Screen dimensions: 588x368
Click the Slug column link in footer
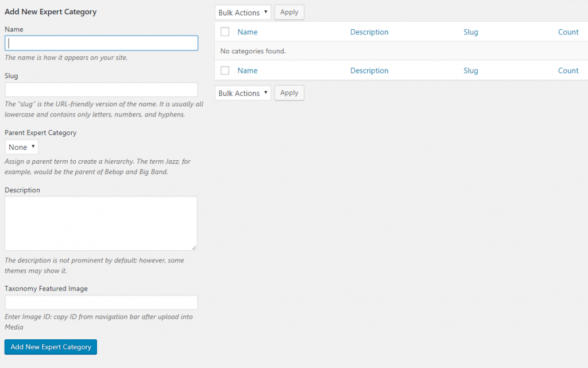pyautogui.click(x=471, y=71)
